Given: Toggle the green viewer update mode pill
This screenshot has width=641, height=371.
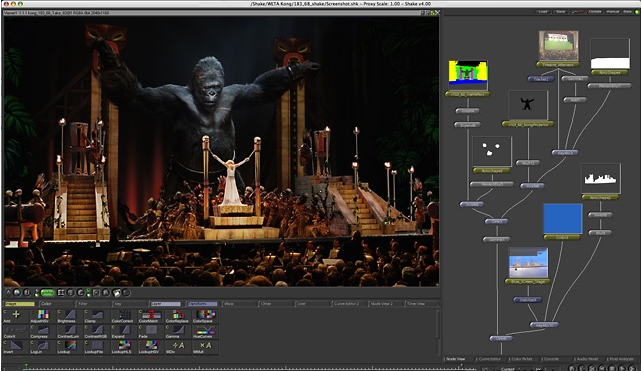Looking at the screenshot, I should pos(47,293).
